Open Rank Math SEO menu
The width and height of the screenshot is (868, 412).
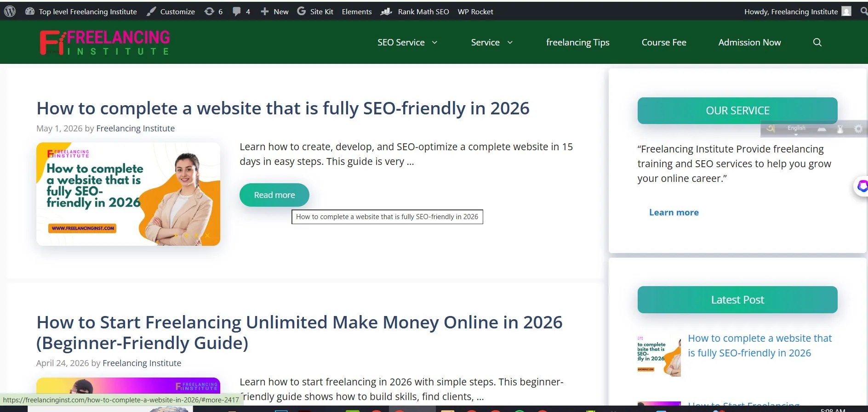click(x=415, y=11)
